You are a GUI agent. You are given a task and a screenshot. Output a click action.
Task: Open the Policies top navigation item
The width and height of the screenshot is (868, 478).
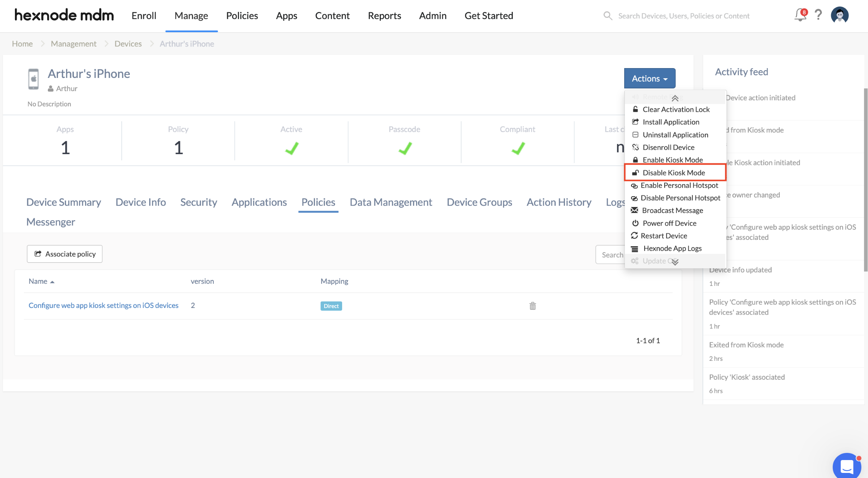pyautogui.click(x=242, y=16)
